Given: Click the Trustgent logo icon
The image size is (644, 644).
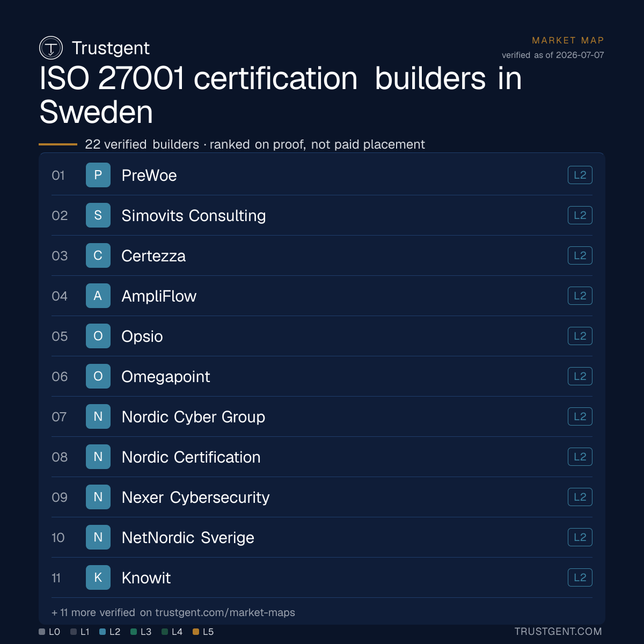Looking at the screenshot, I should [51, 48].
